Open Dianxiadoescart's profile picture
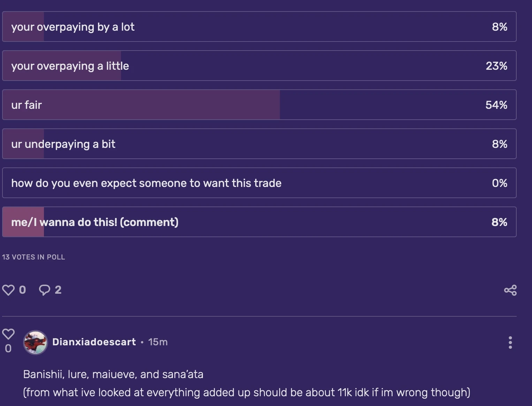Screen dimensions: 532x406 [x=35, y=343]
